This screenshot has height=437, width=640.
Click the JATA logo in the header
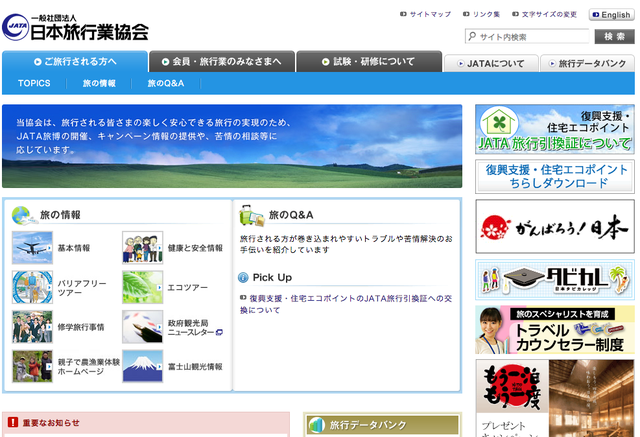76,27
